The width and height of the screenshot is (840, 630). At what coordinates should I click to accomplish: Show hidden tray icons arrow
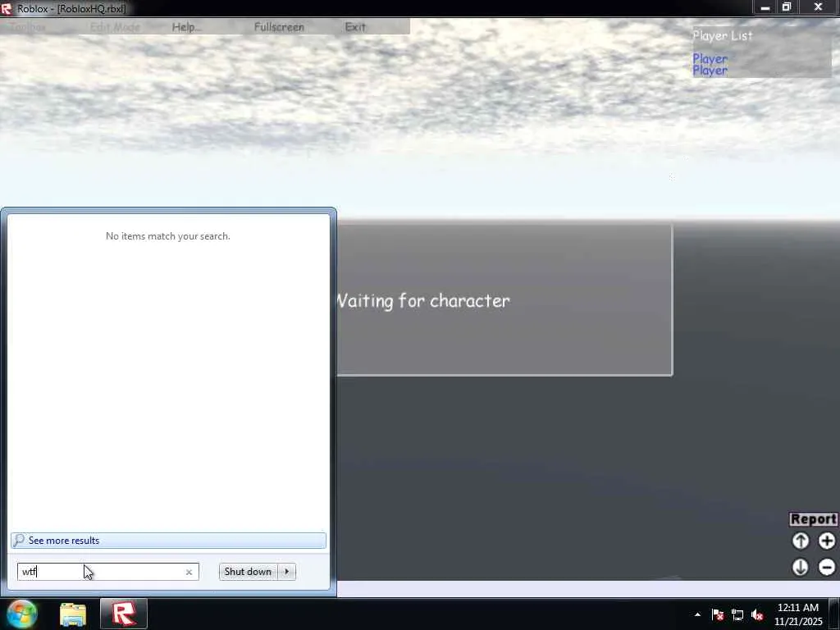click(x=697, y=614)
